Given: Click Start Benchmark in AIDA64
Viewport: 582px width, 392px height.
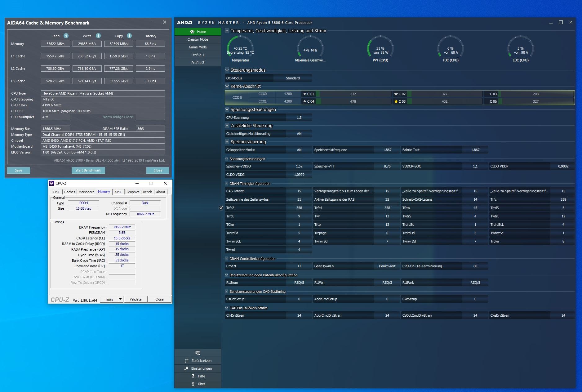Looking at the screenshot, I should point(88,170).
